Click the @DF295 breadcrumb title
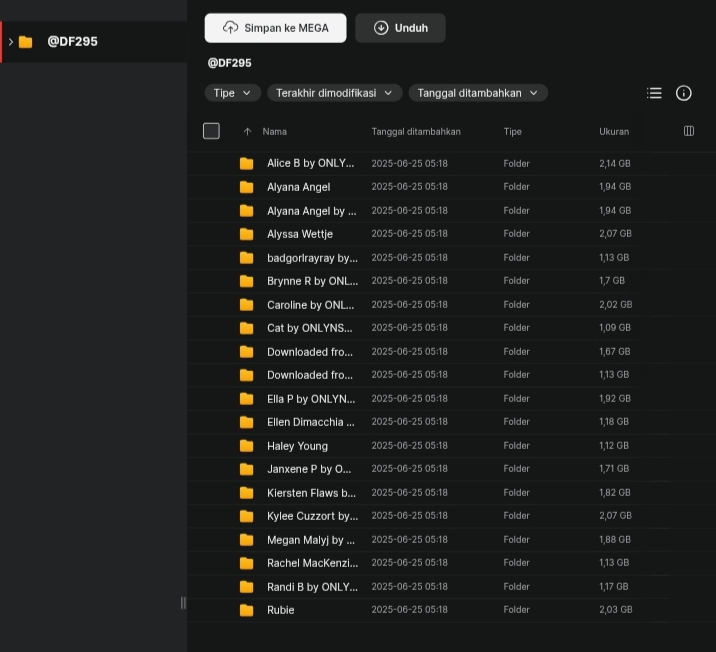Screen dimensions: 716x652 click(229, 63)
